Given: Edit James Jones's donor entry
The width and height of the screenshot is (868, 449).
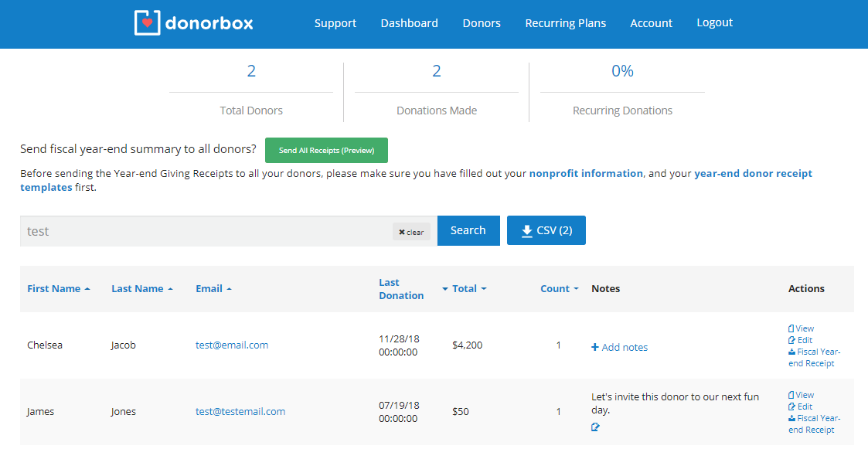Looking at the screenshot, I should point(801,406).
